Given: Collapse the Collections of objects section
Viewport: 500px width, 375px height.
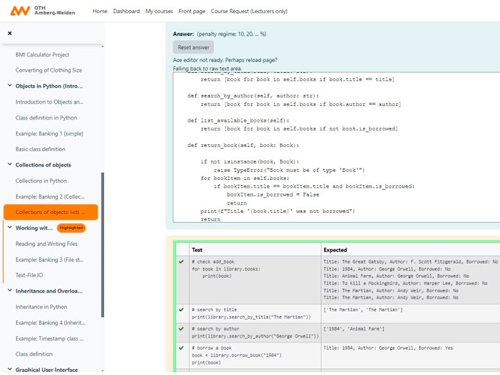Looking at the screenshot, I should click(x=10, y=165).
